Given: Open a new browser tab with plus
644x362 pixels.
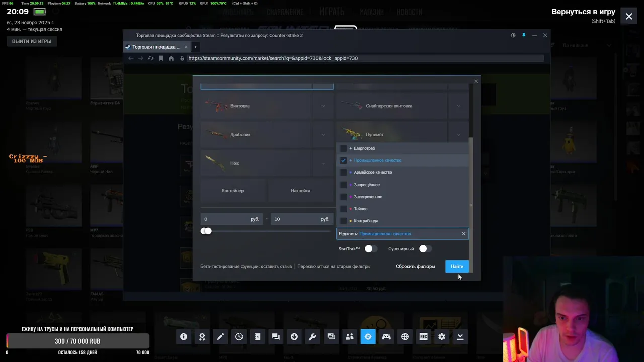Looking at the screenshot, I should 195,47.
